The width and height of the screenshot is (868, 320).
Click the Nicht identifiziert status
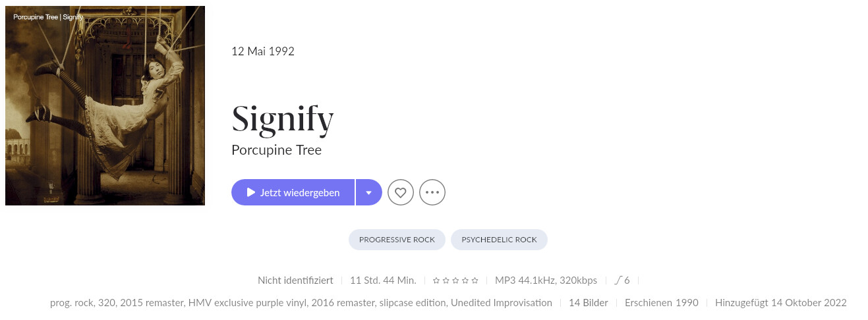click(x=295, y=280)
